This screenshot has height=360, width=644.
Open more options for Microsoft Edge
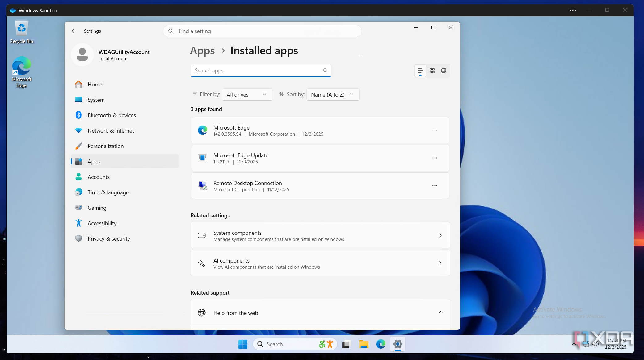(x=435, y=130)
